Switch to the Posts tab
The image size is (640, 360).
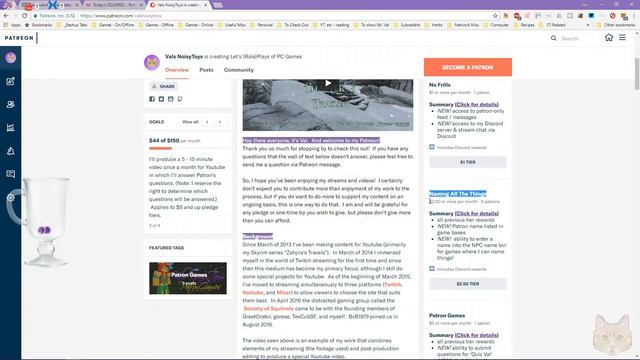[x=206, y=70]
